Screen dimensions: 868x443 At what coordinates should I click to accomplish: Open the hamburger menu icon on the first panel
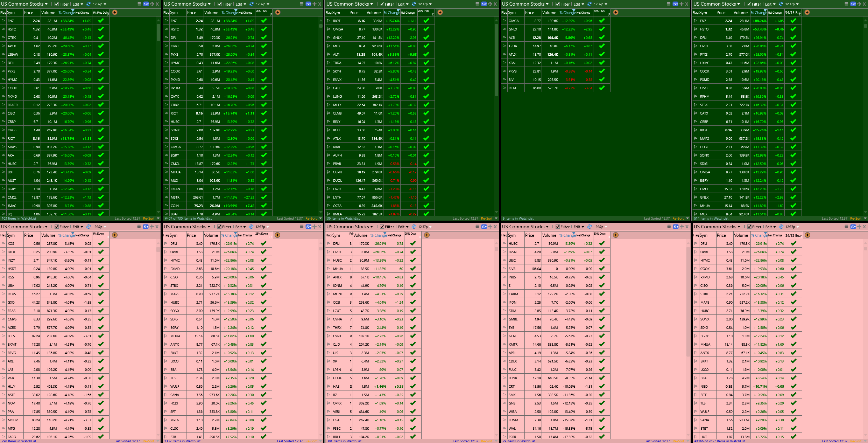(139, 4)
